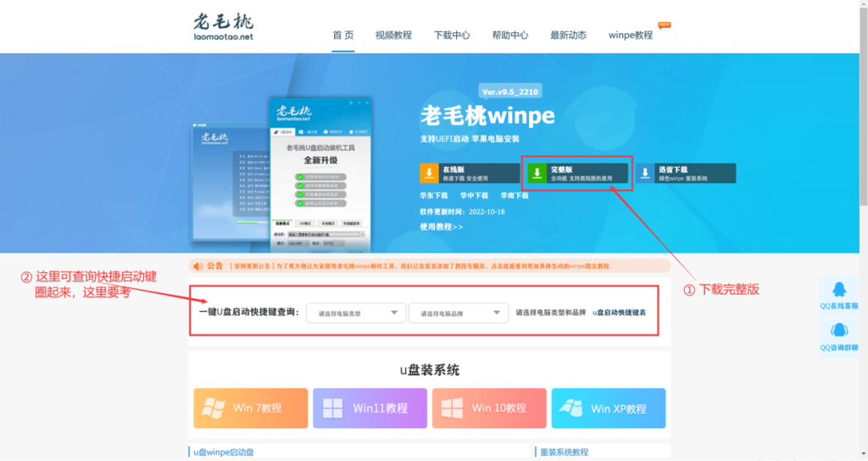This screenshot has width=868, height=461.
Task: Click the 华南下载 mirror link
Action: point(515,196)
